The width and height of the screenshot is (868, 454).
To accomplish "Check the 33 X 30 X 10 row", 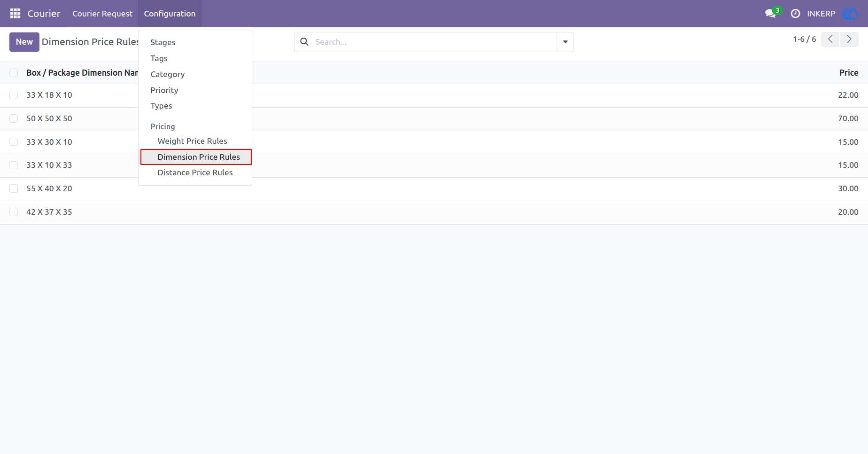I will pyautogui.click(x=14, y=142).
